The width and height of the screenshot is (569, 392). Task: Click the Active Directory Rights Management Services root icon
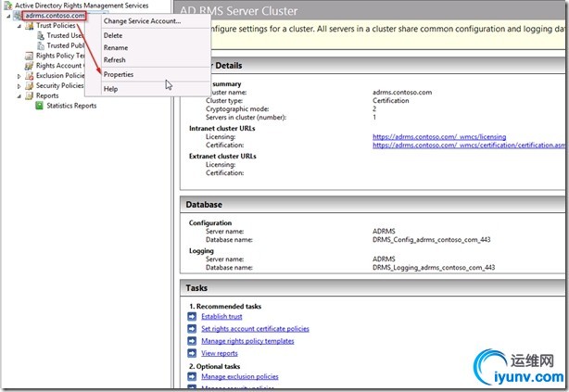(7, 6)
